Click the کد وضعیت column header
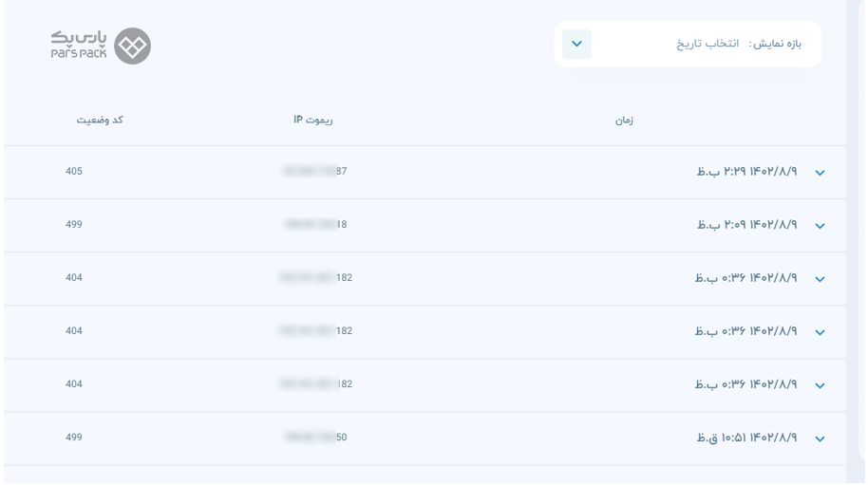868x485 pixels. [x=100, y=120]
